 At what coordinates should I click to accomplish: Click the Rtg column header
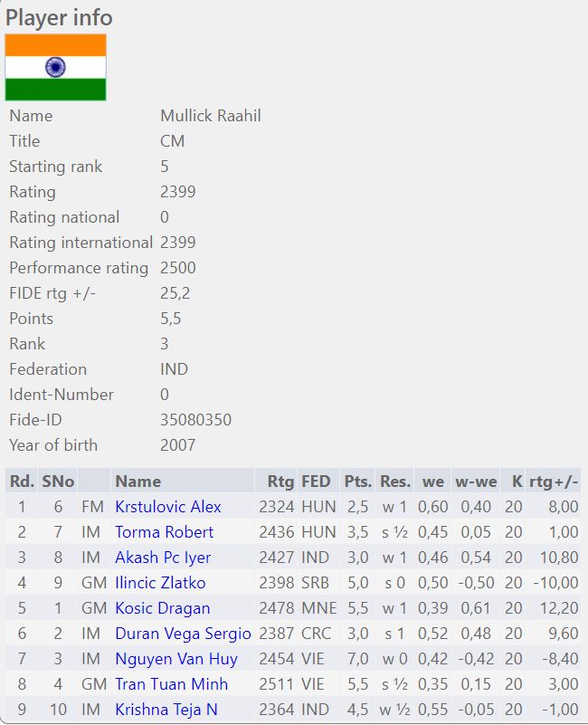280,482
